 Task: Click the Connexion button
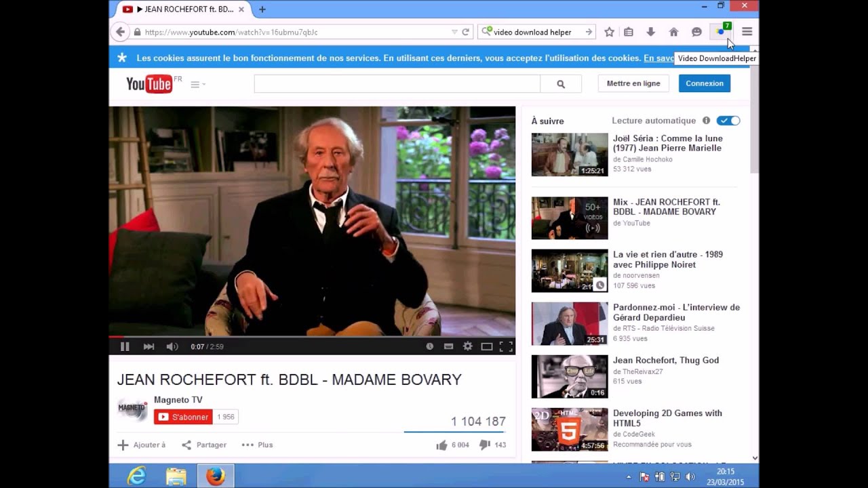705,83
